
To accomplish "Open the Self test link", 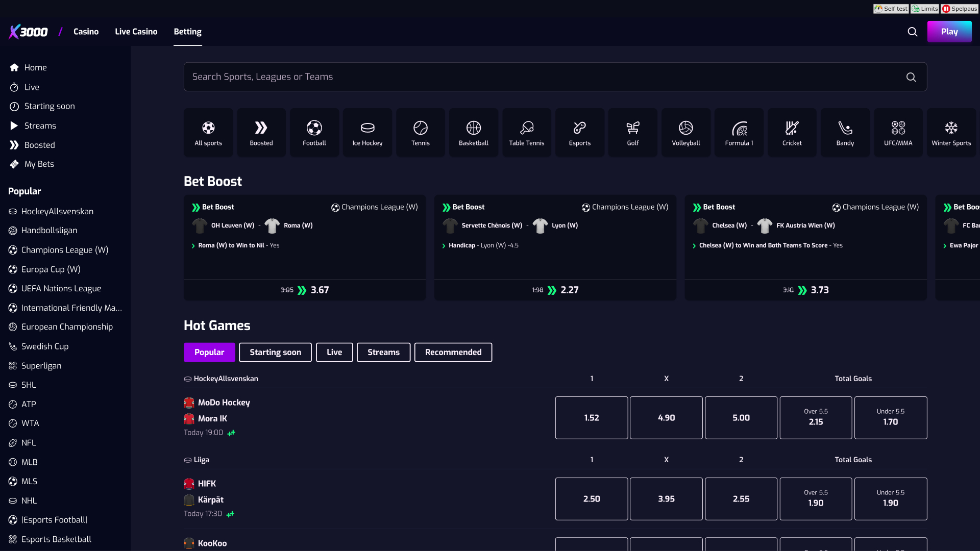I will click(x=891, y=9).
